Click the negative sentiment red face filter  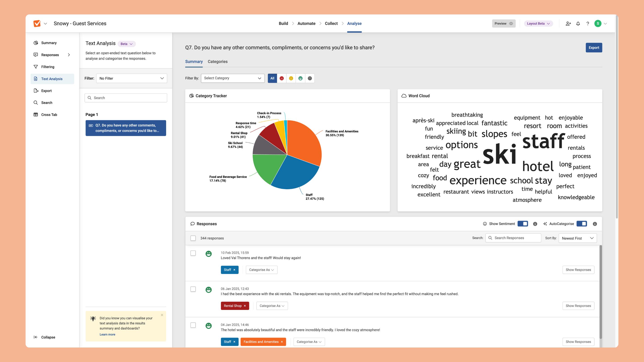click(282, 78)
